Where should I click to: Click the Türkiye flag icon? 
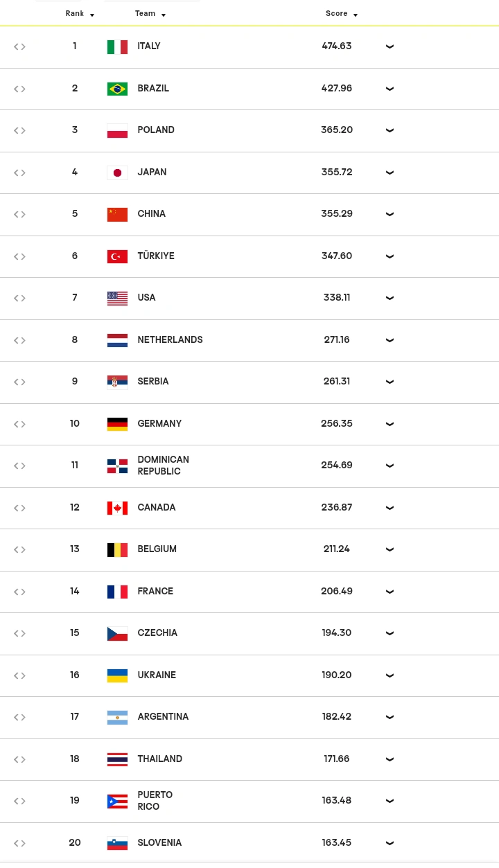[117, 256]
